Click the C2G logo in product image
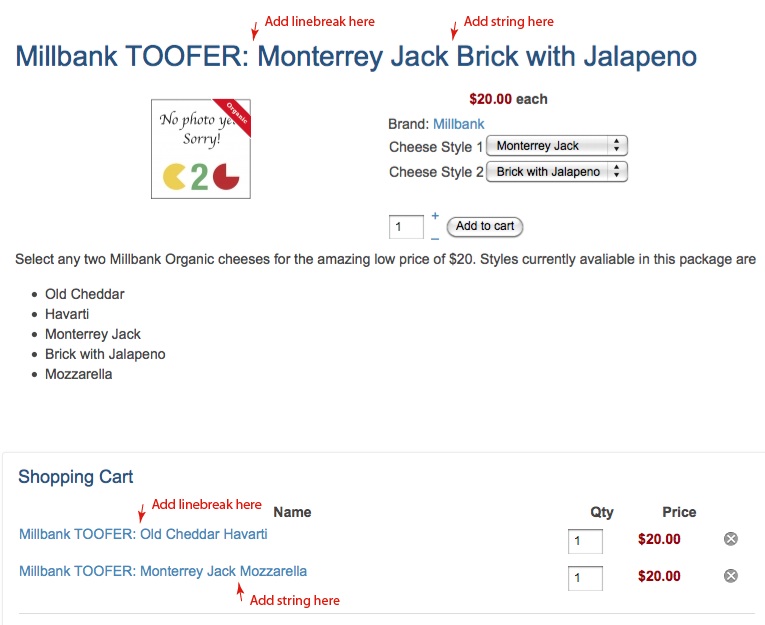The image size is (765, 625). [x=201, y=176]
